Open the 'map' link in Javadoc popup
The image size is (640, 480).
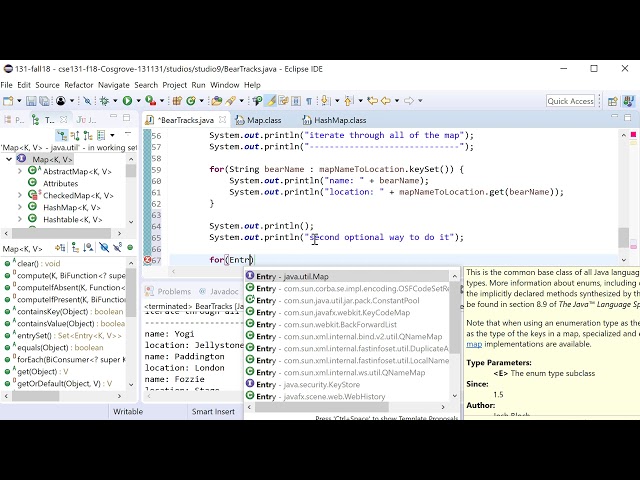pyautogui.click(x=474, y=344)
